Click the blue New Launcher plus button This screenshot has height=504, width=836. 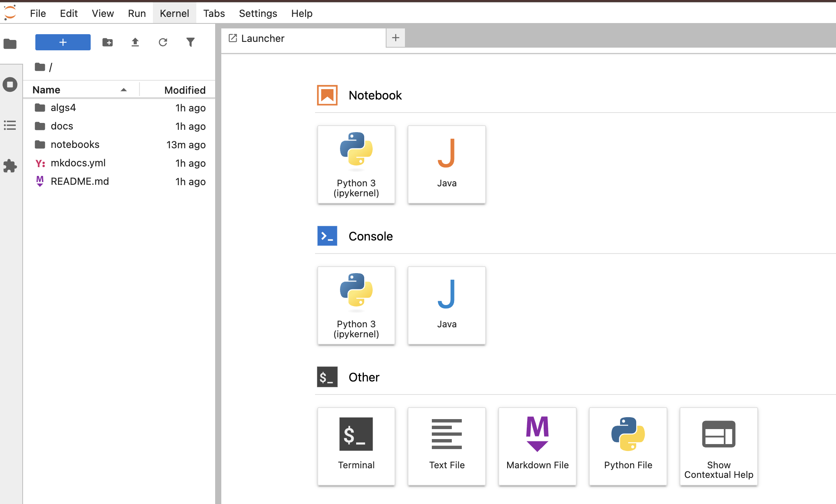(x=63, y=42)
